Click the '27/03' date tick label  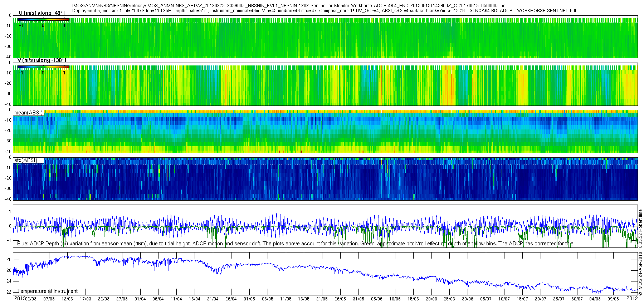122,299
